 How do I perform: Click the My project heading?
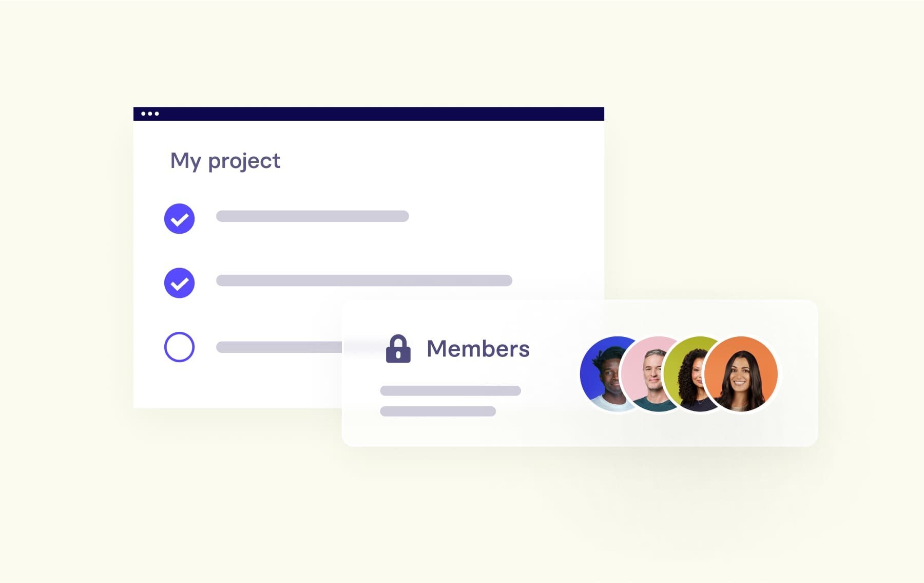click(x=225, y=161)
